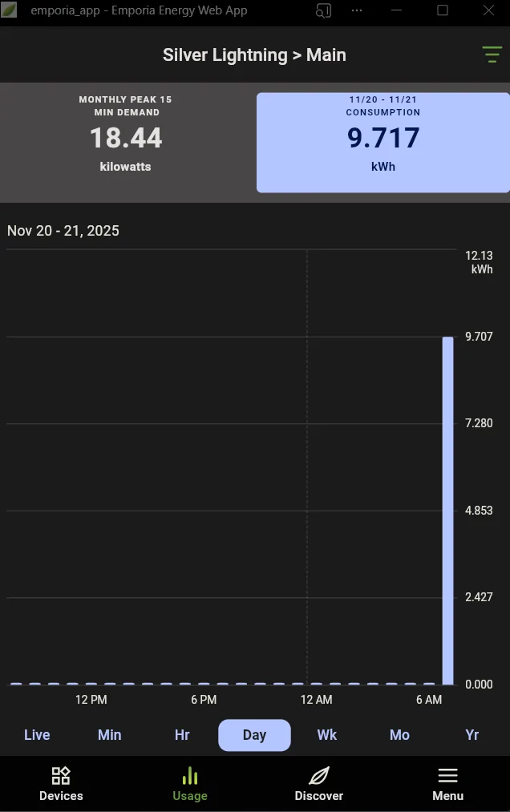Click the Emporia app leaf logo

(x=10, y=10)
